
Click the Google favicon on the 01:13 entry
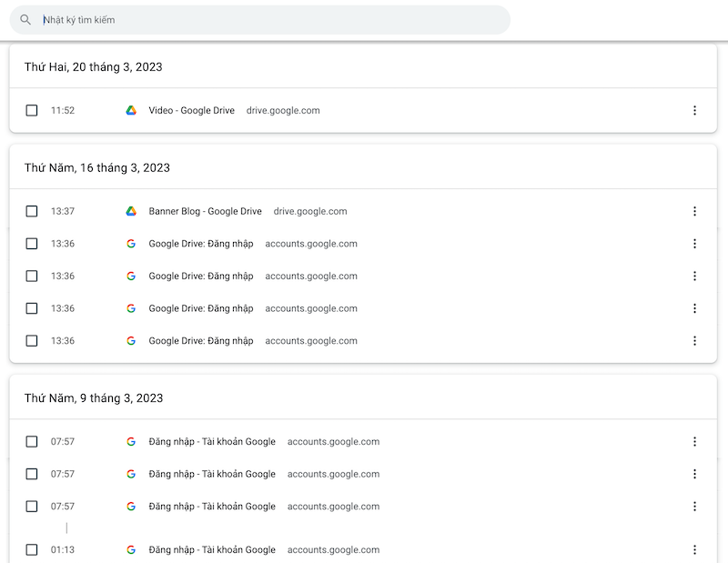click(x=131, y=550)
